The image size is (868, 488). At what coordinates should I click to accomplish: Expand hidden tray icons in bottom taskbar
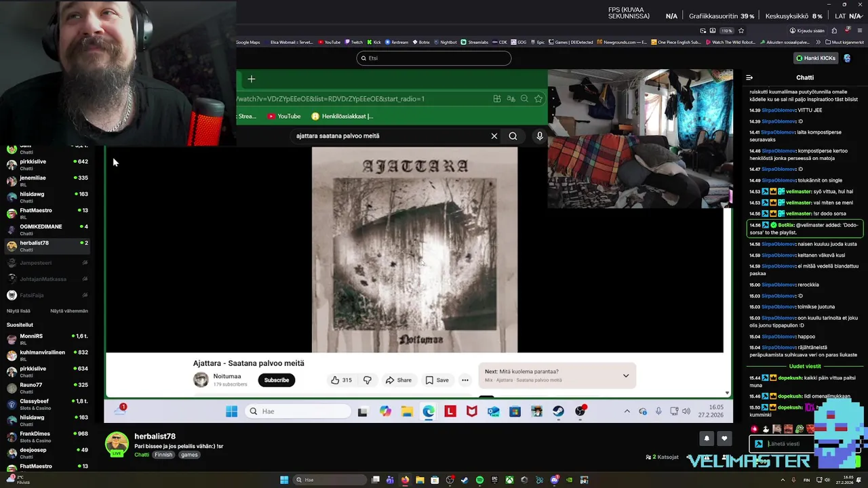(x=783, y=480)
